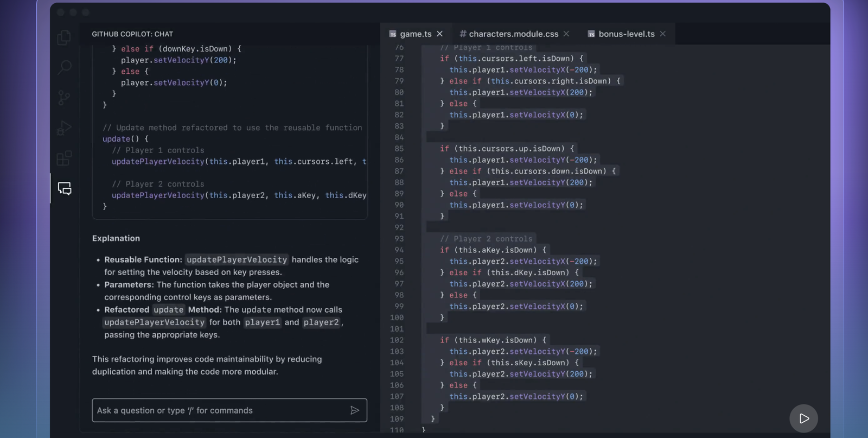This screenshot has width=868, height=438.
Task: Close the characters.module.css tab
Action: [566, 34]
